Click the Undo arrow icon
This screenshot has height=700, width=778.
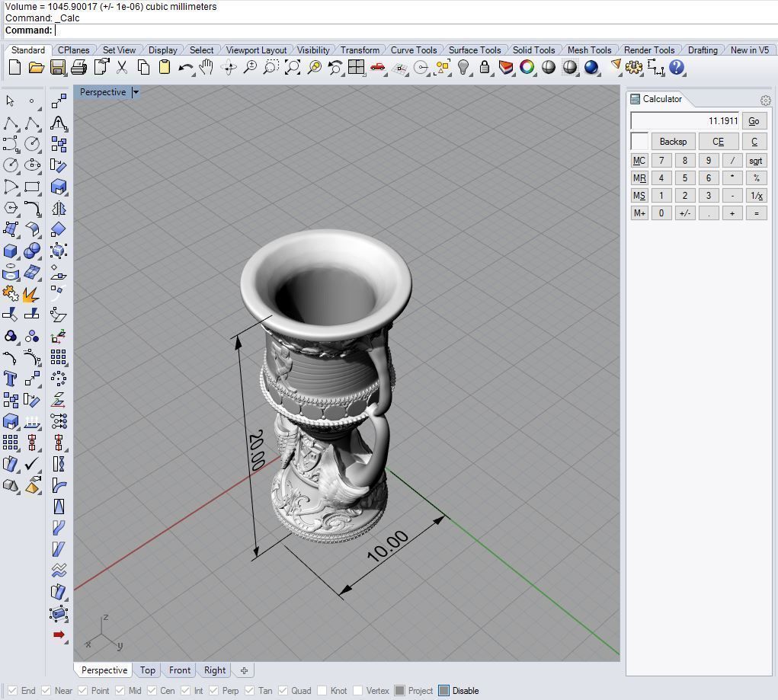click(186, 67)
